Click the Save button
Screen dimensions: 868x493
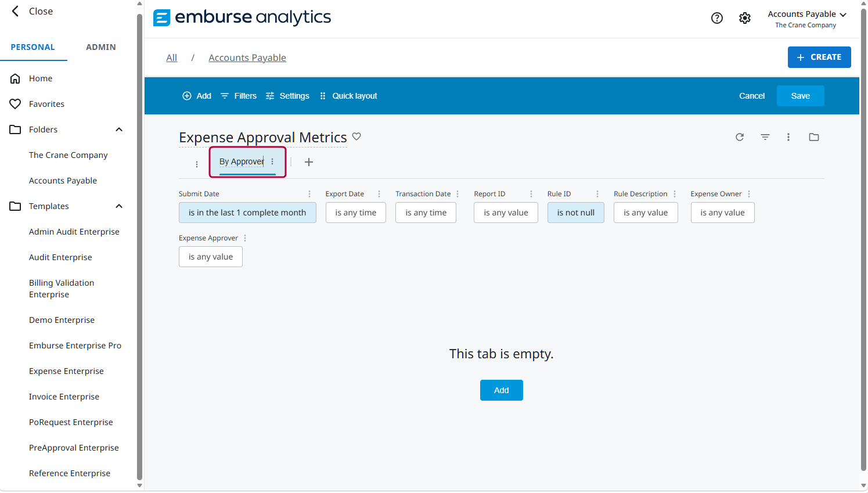pos(801,96)
